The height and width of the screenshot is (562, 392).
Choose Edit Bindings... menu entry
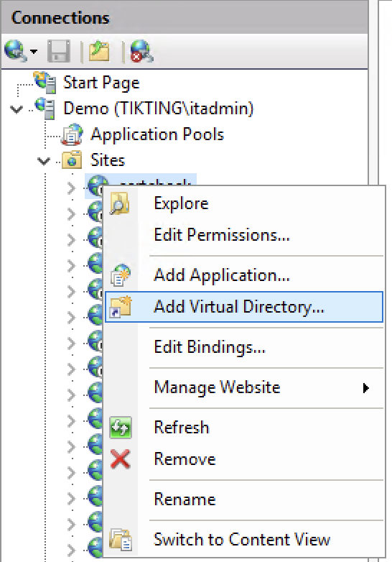coord(244,347)
